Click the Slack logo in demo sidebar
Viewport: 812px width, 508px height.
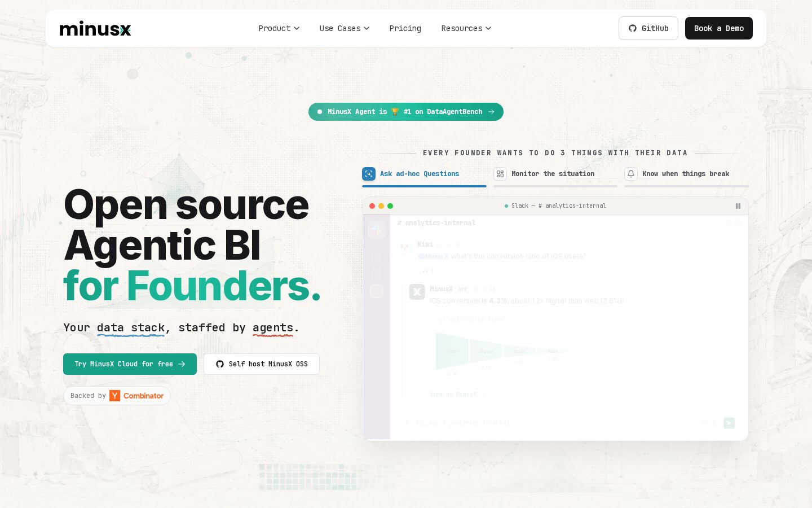tap(376, 229)
